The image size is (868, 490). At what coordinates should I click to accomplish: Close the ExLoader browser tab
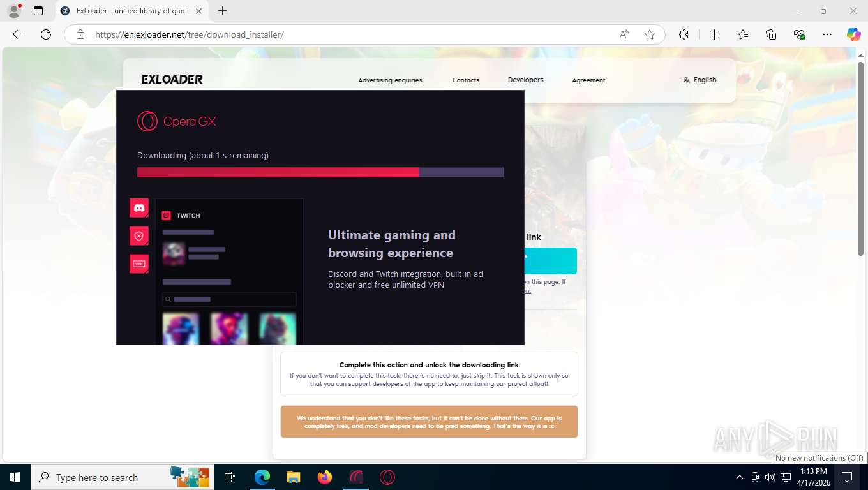click(198, 11)
